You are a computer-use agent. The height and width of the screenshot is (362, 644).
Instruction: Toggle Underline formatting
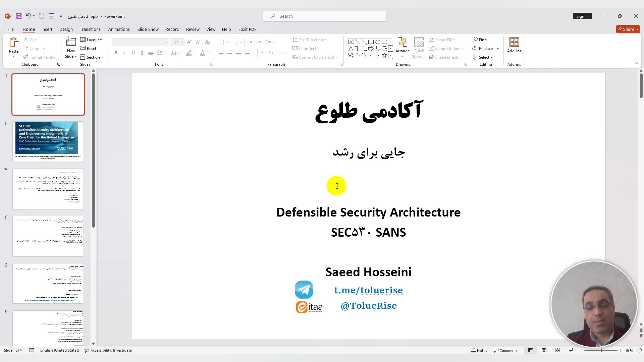coord(133,53)
